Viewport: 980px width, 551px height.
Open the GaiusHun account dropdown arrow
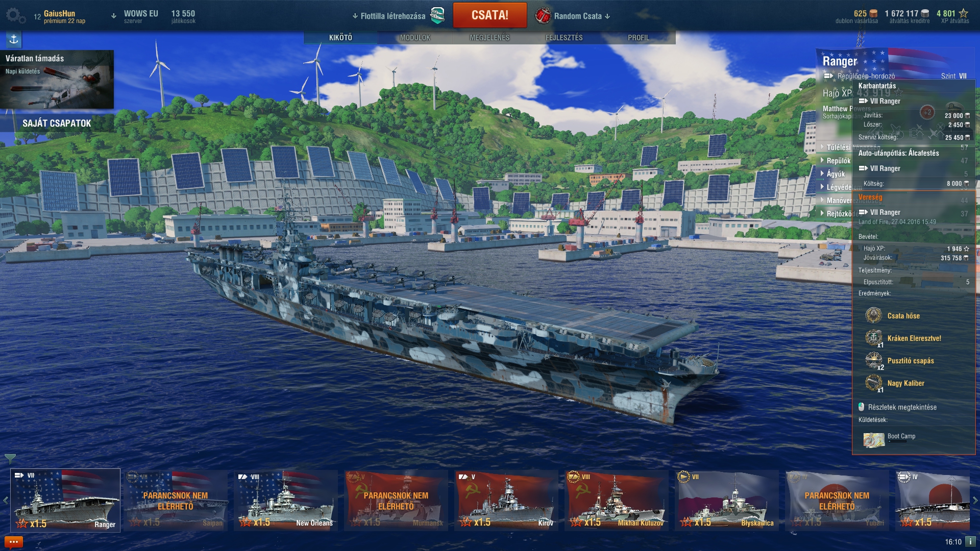[x=113, y=16]
